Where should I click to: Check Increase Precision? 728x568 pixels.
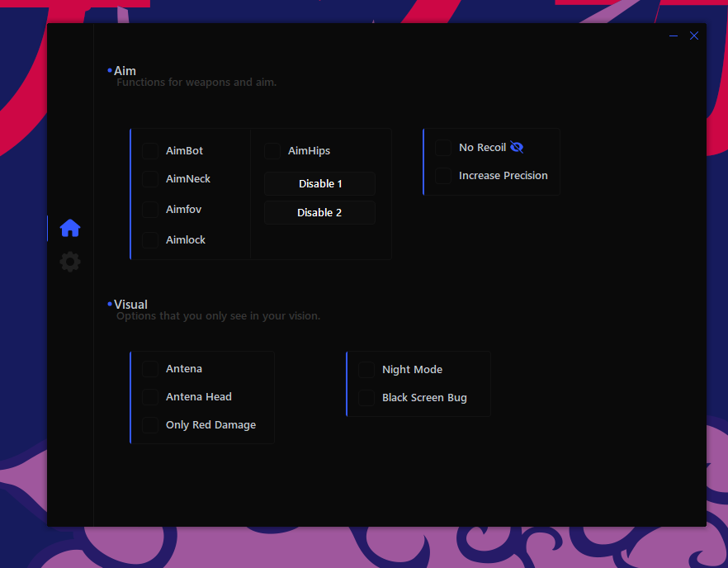tap(443, 175)
